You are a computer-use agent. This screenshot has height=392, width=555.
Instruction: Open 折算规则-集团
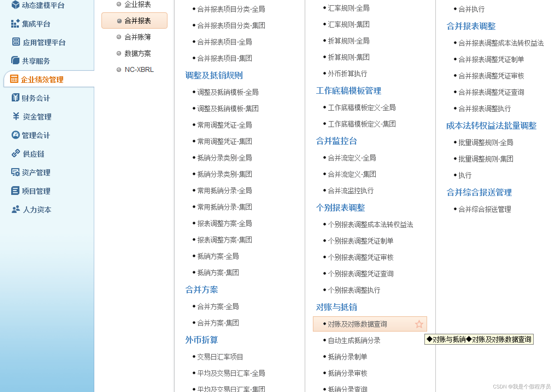349,57
